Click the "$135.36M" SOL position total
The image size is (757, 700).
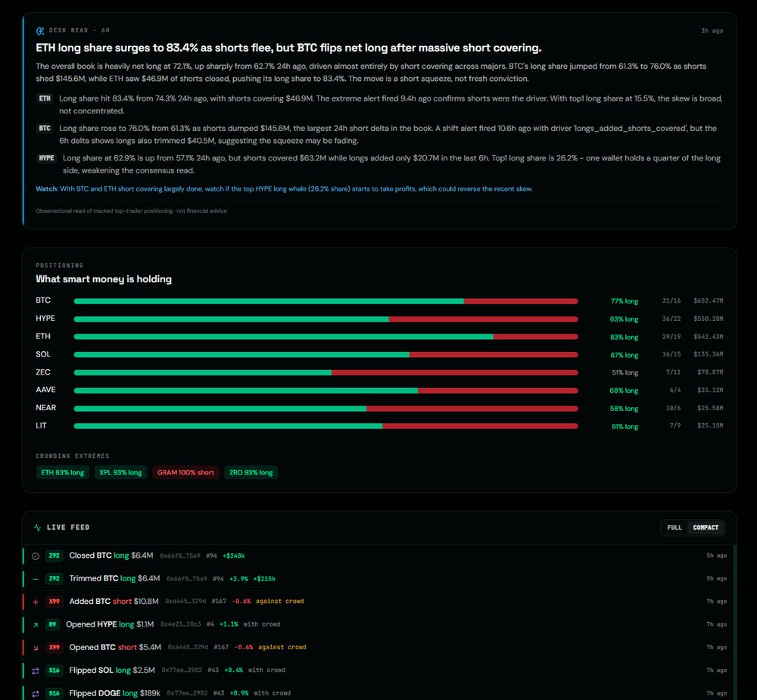tap(709, 354)
